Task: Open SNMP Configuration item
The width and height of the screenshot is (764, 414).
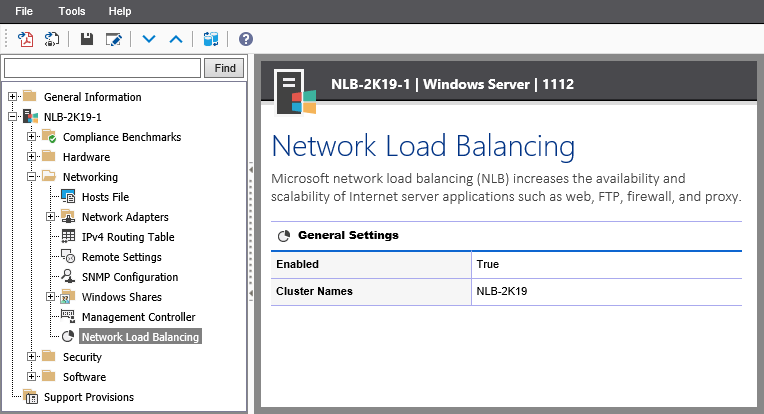Action: 130,277
